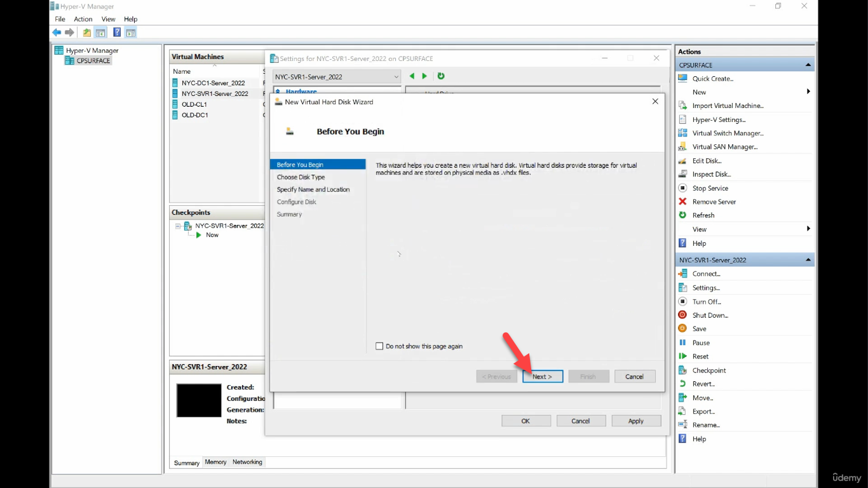The height and width of the screenshot is (488, 868).
Task: Click green refresh icon in Settings window
Action: coord(441,76)
